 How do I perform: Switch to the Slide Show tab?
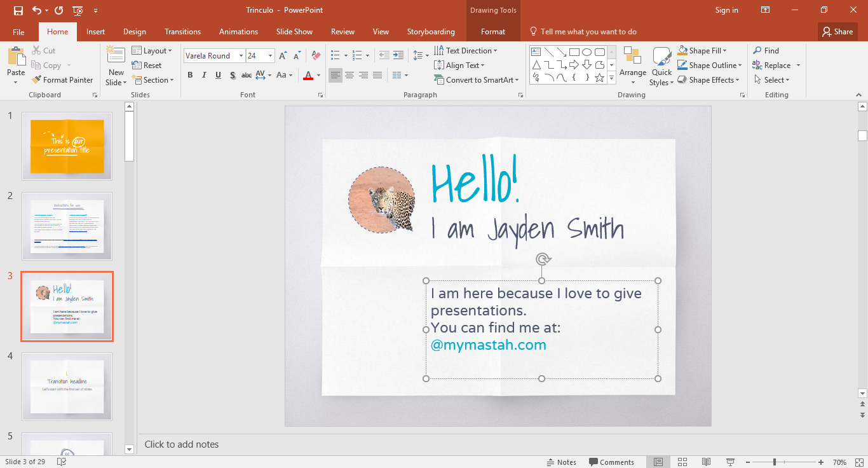click(294, 32)
